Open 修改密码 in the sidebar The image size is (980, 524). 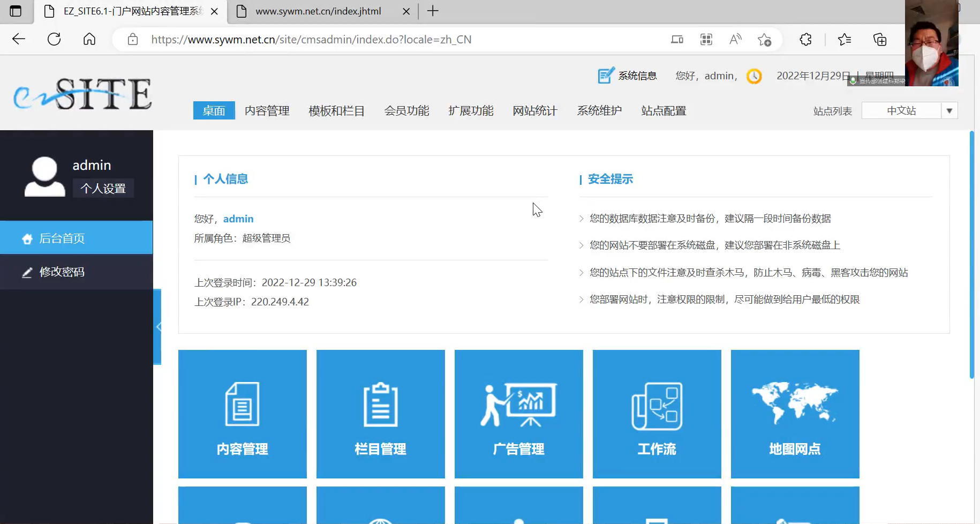click(x=62, y=272)
